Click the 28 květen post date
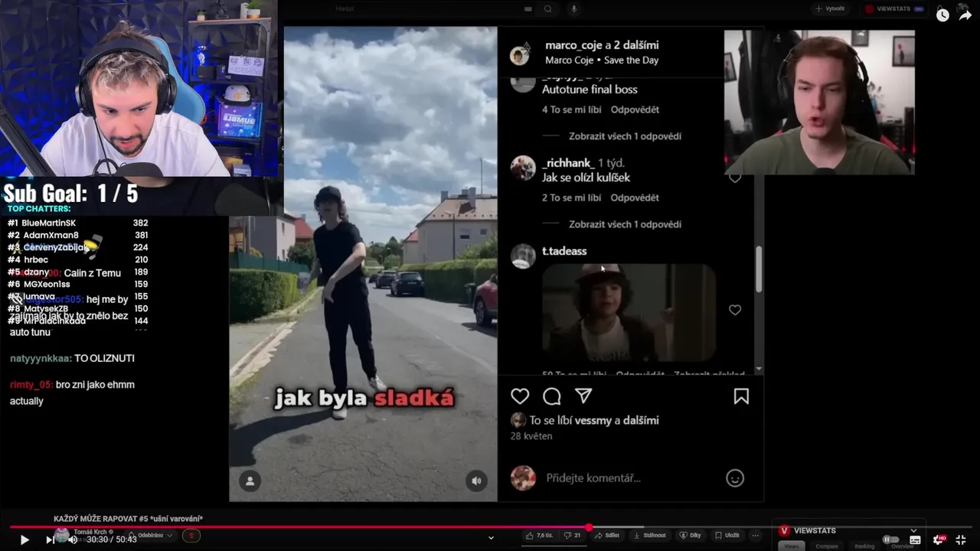980x551 pixels. click(531, 436)
